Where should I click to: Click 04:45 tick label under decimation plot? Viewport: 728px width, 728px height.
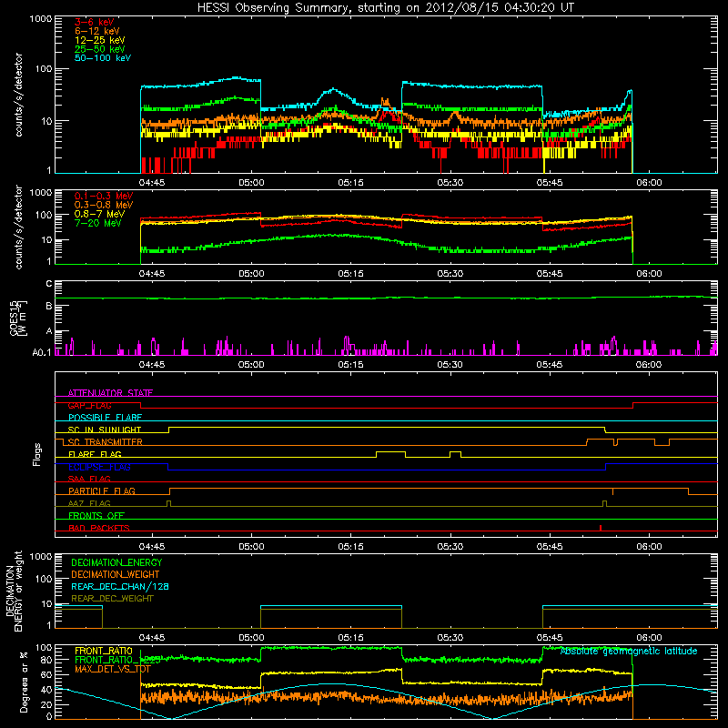point(152,638)
